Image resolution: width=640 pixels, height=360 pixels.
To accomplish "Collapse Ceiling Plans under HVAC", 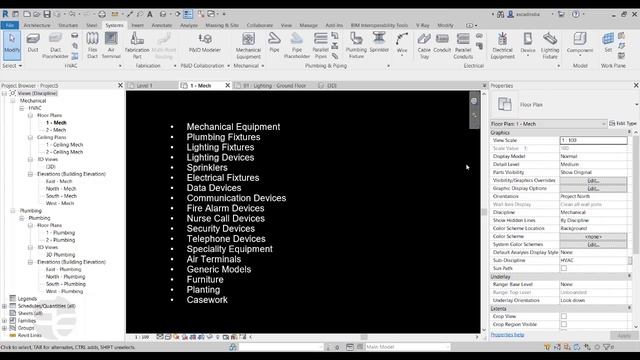I will click(x=30, y=138).
